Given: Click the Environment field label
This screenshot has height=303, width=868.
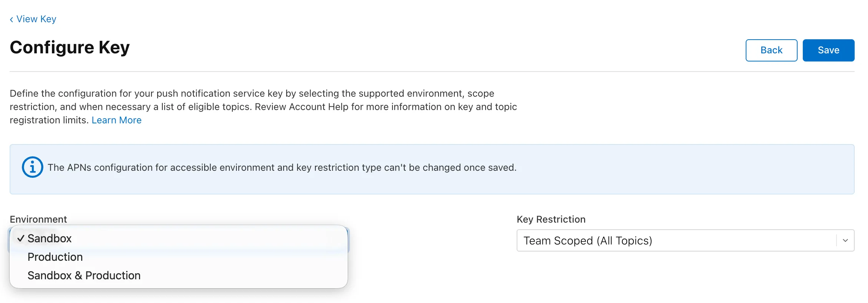Looking at the screenshot, I should coord(38,219).
